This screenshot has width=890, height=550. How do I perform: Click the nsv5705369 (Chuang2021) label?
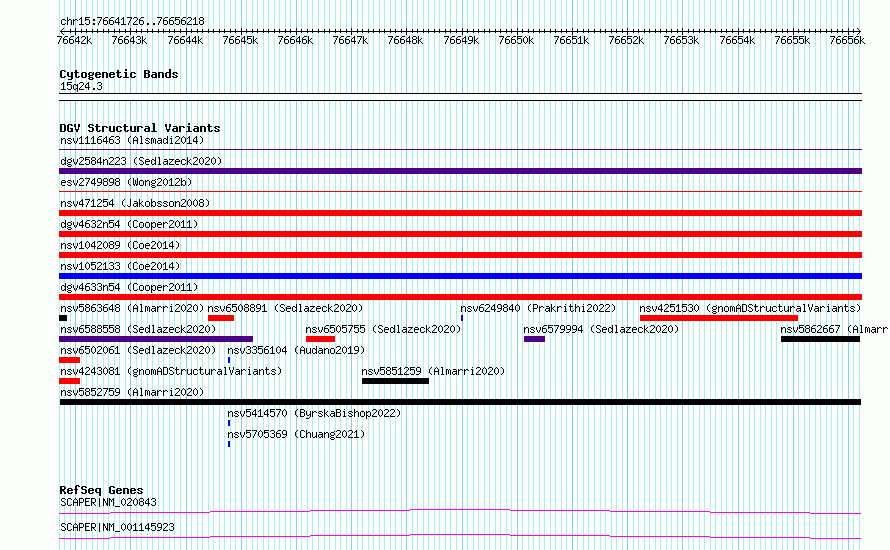click(296, 434)
